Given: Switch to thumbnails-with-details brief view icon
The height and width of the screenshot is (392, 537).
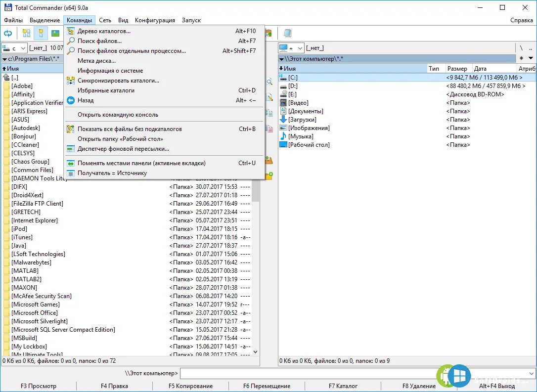Looking at the screenshot, I should pyautogui.click(x=26, y=33).
